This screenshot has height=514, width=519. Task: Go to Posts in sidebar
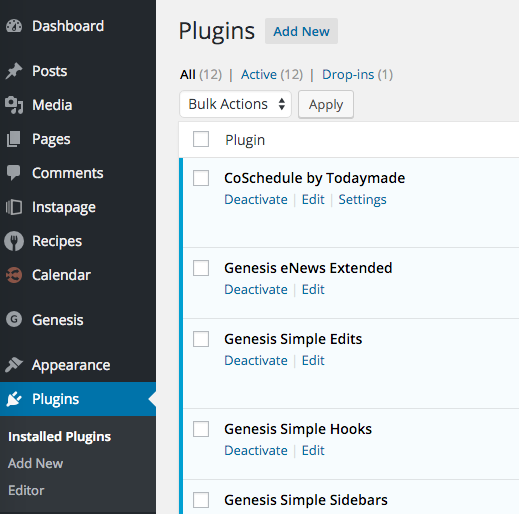coord(50,71)
